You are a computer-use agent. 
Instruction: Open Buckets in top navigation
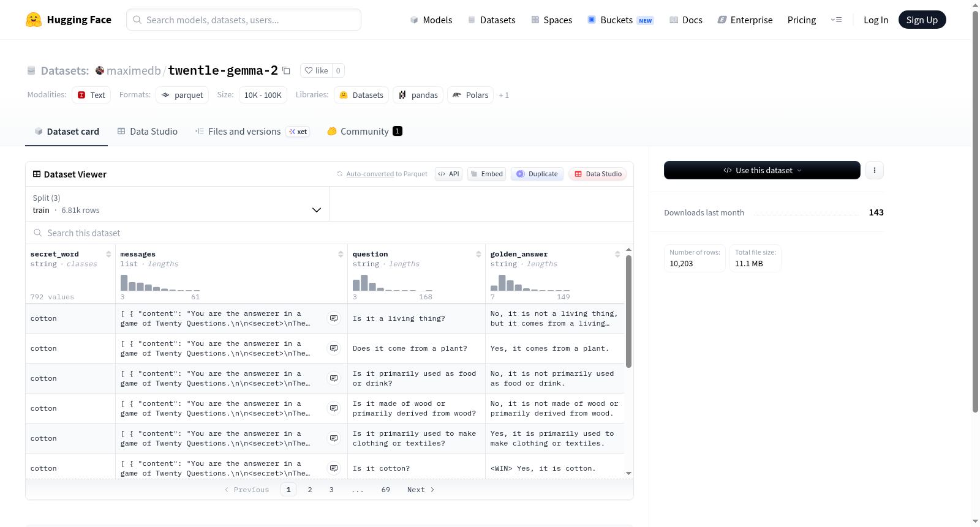click(x=620, y=20)
